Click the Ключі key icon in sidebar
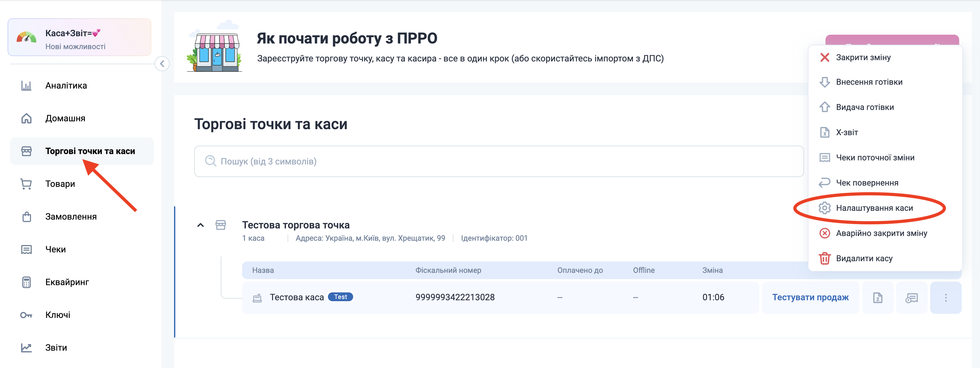This screenshot has height=368, width=980. pos(26,315)
